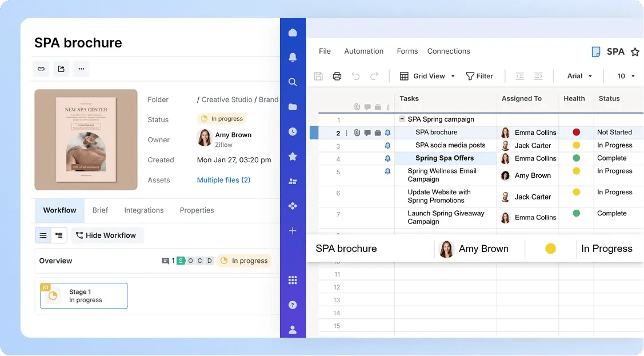The image size is (644, 356).
Task: Open the three-dots more options menu
Action: coord(81,69)
